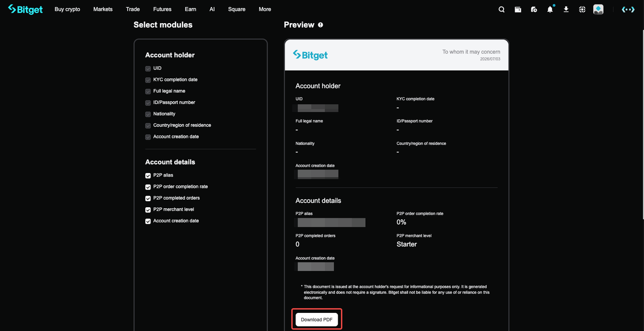Viewport: 644px width, 331px height.
Task: Toggle the Nationality checkbox
Action: [x=148, y=114]
